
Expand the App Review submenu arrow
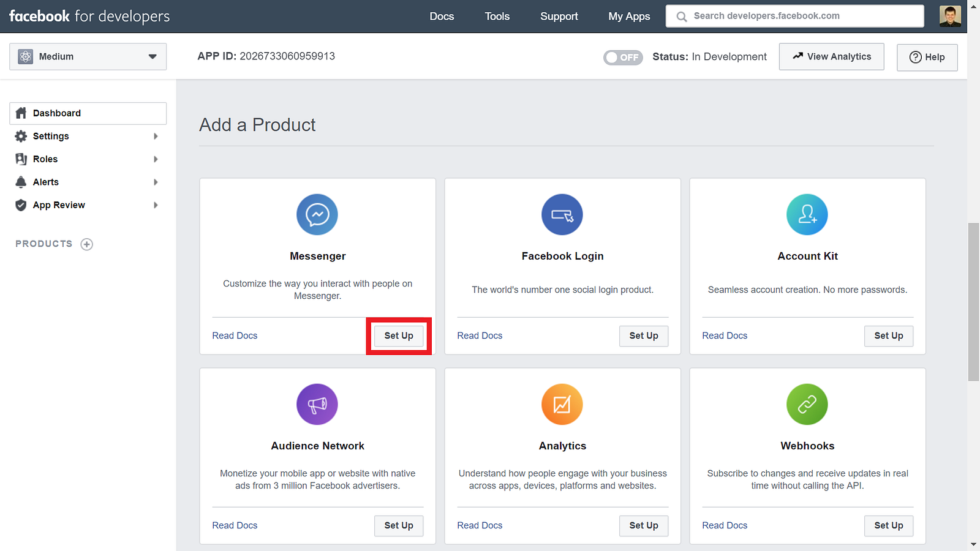(156, 205)
